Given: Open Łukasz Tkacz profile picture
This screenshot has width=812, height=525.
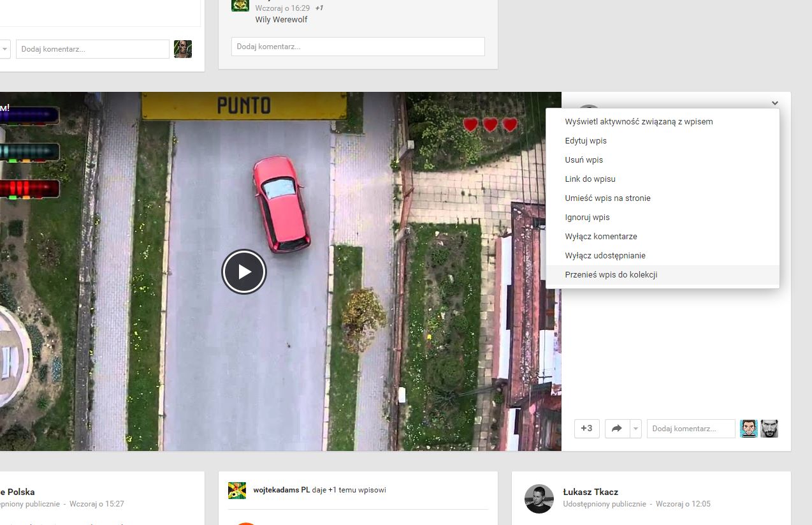Looking at the screenshot, I should (539, 498).
